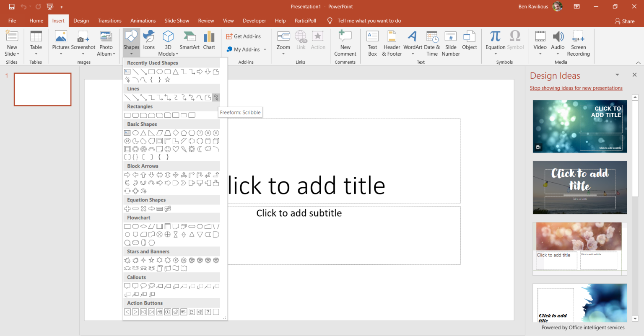Pick the Smiley Face basic shape
644x336 pixels.
point(168,149)
